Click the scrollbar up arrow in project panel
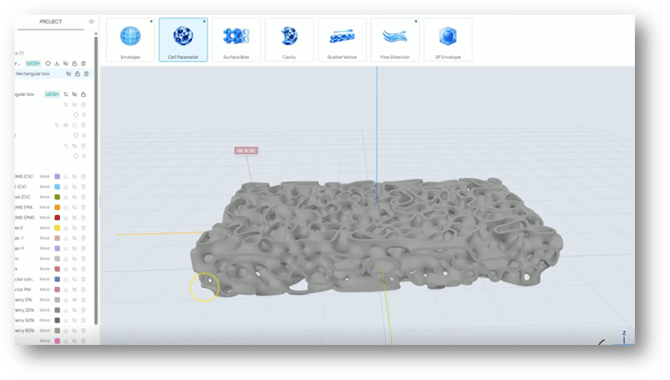The image size is (670, 380). point(96,33)
